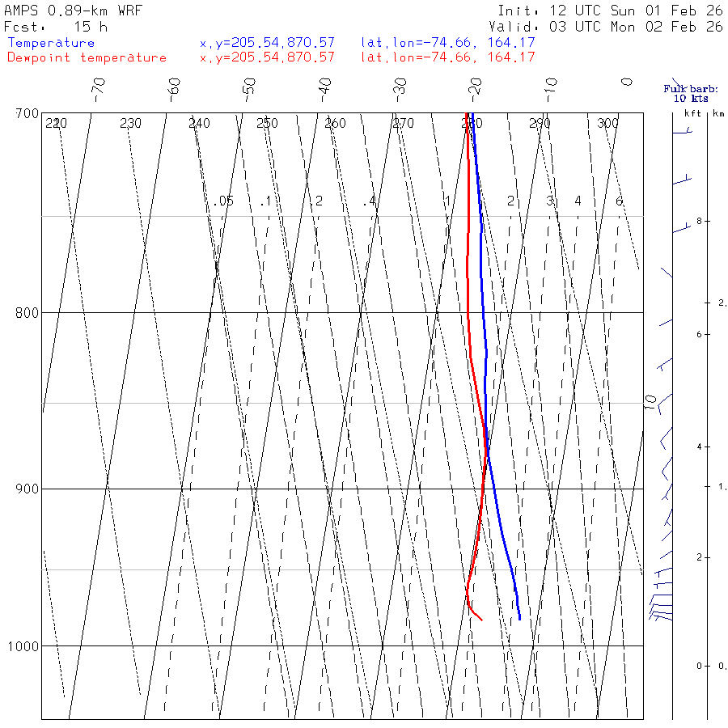Click the "Init: 12 UTC Sun 01 Feb 26" line
The height and width of the screenshot is (728, 728).
(x=611, y=11)
